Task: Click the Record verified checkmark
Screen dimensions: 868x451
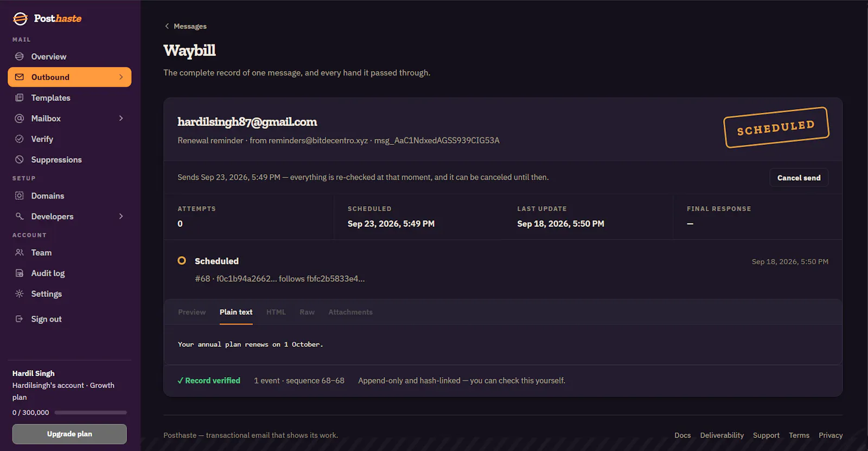Action: [x=180, y=381]
